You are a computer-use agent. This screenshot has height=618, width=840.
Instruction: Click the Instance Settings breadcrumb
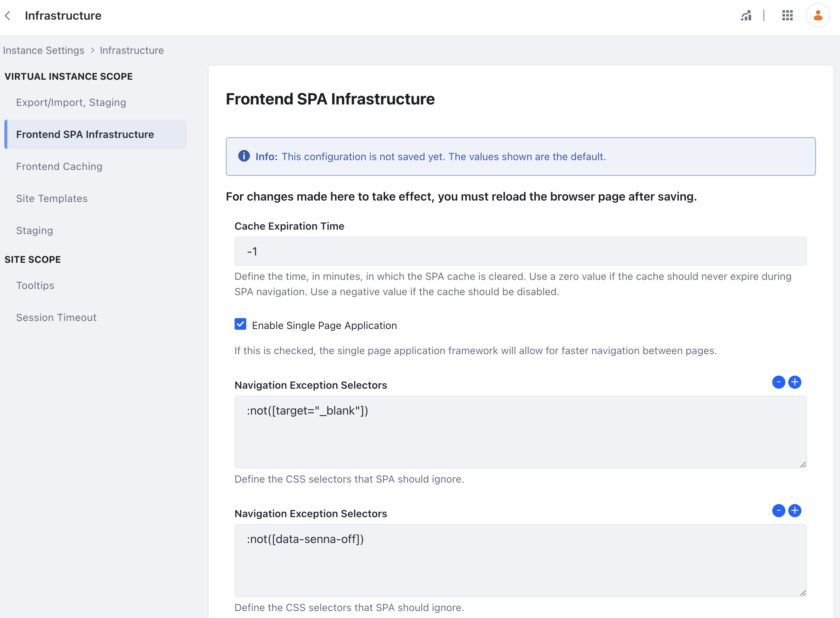[43, 51]
